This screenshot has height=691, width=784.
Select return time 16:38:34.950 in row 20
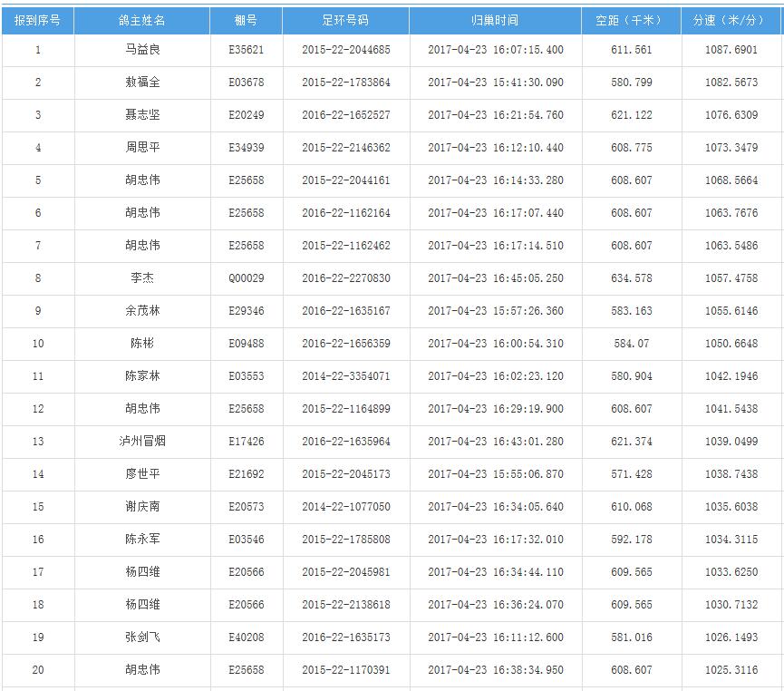[495, 670]
